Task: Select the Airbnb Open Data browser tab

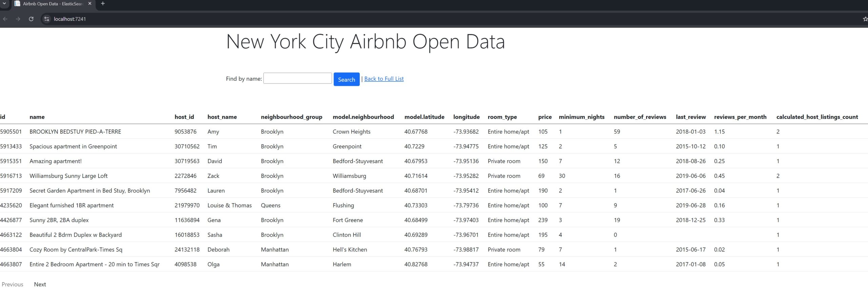Action: [x=53, y=4]
